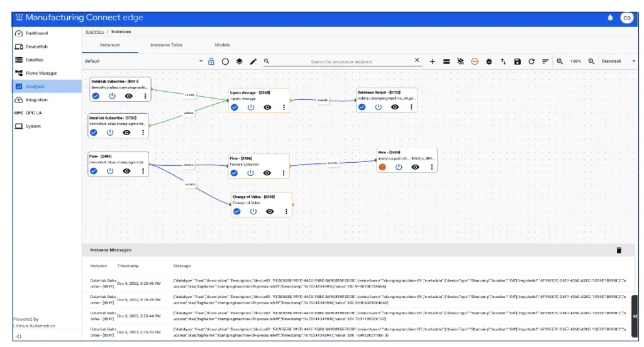The image size is (644, 347).
Task: Click the double-chevron panel collapse handle
Action: pos(635,316)
